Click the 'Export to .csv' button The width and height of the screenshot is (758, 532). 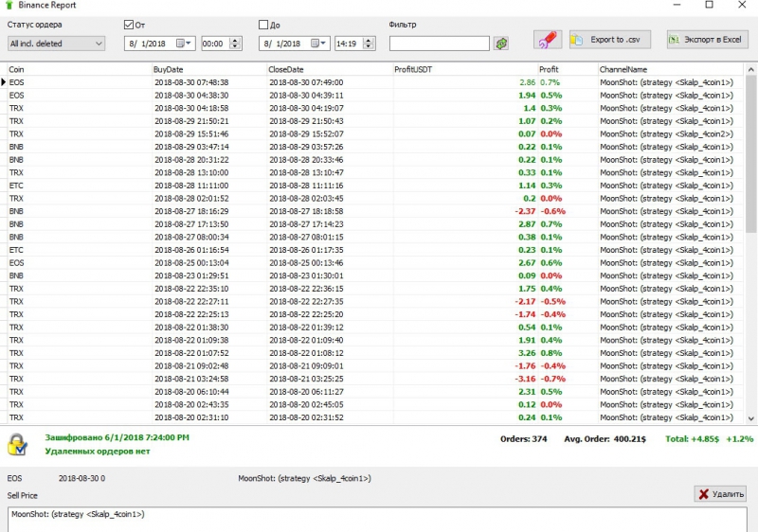pyautogui.click(x=610, y=40)
